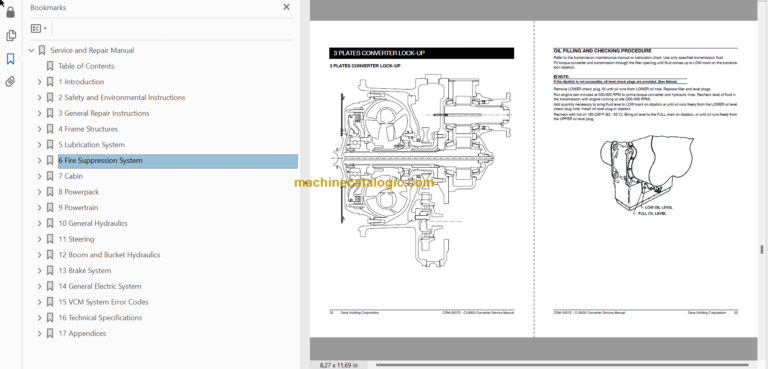This screenshot has width=768, height=369.
Task: Open 2 Safety and Environmental Instructions bookmark
Action: [x=122, y=98]
